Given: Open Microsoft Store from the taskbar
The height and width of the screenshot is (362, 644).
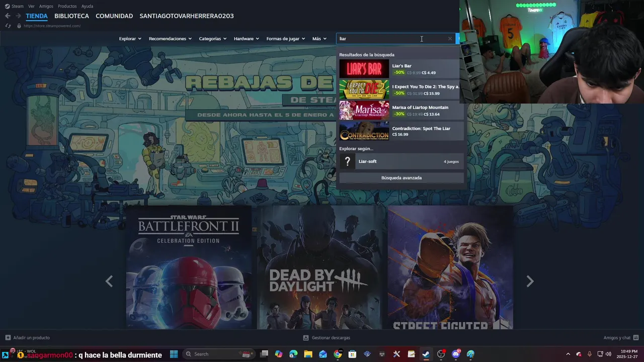Looking at the screenshot, I should point(352,354).
